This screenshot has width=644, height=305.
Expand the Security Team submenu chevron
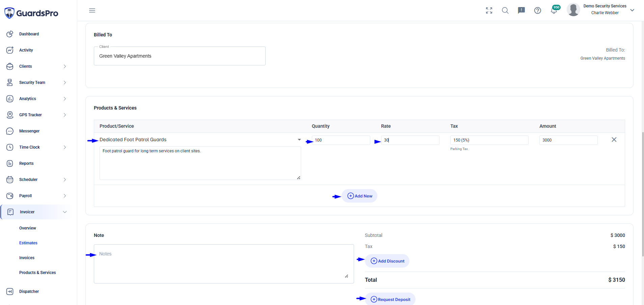pyautogui.click(x=65, y=83)
